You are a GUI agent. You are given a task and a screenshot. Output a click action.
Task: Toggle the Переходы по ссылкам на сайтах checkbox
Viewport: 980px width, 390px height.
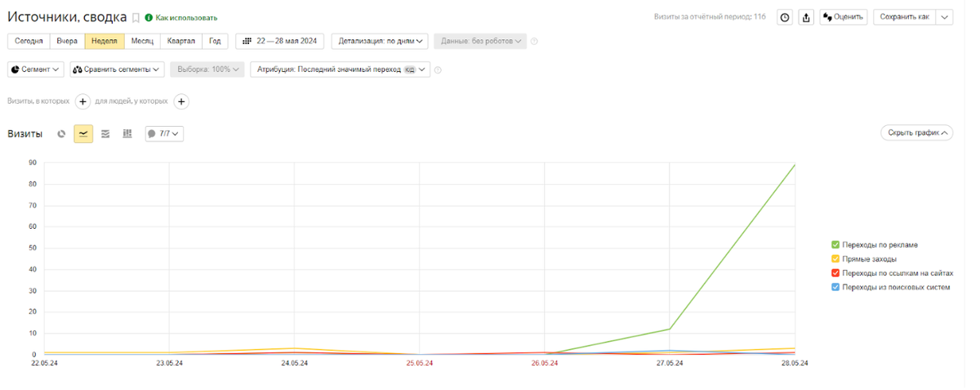(x=835, y=273)
